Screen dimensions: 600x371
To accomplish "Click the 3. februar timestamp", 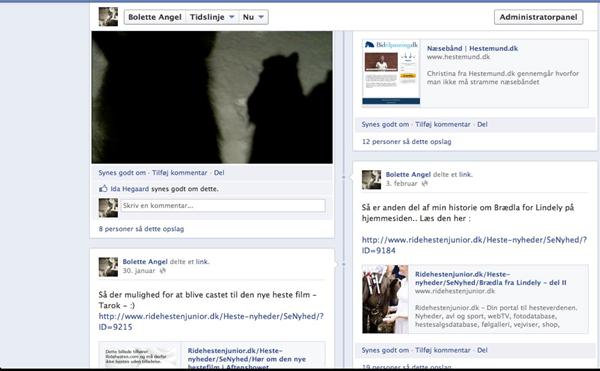I will 401,184.
